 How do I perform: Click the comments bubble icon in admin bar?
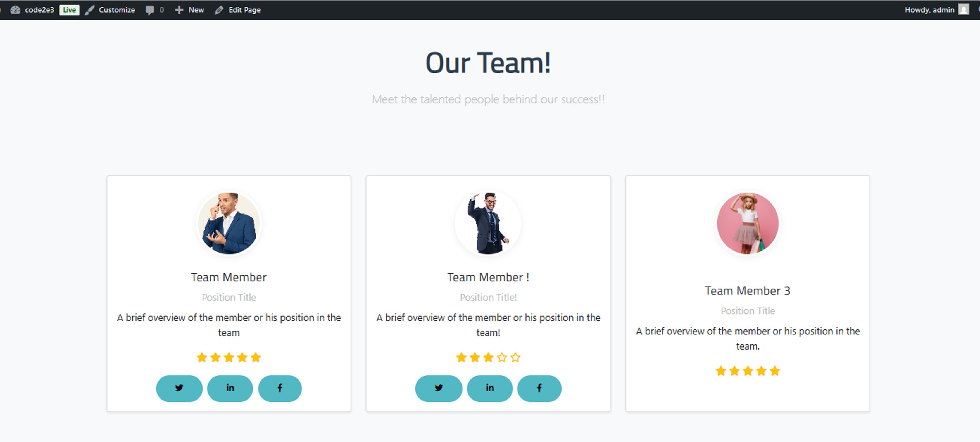point(149,10)
